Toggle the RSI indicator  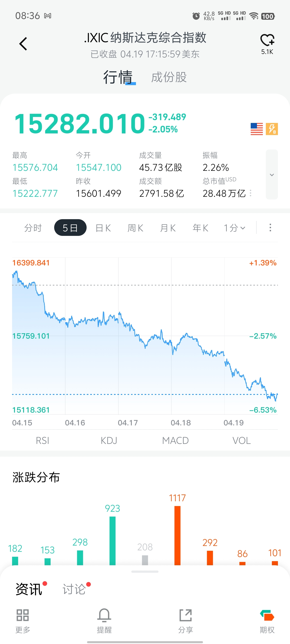(42, 441)
